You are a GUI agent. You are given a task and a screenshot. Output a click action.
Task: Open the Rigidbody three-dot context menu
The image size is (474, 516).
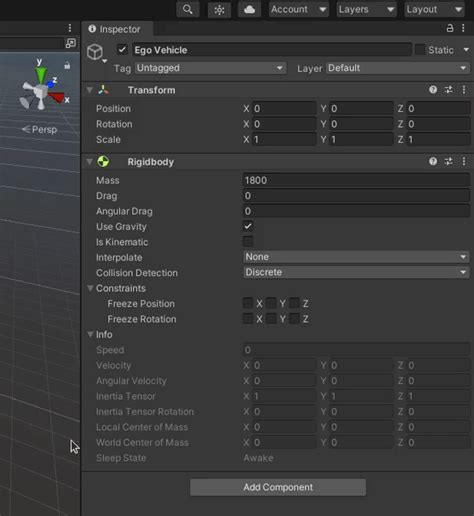coord(464,162)
